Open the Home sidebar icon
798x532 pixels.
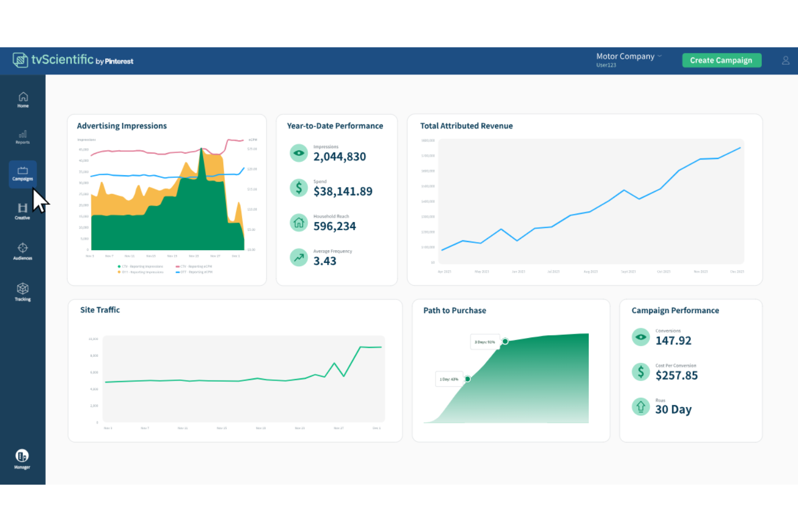tap(23, 100)
